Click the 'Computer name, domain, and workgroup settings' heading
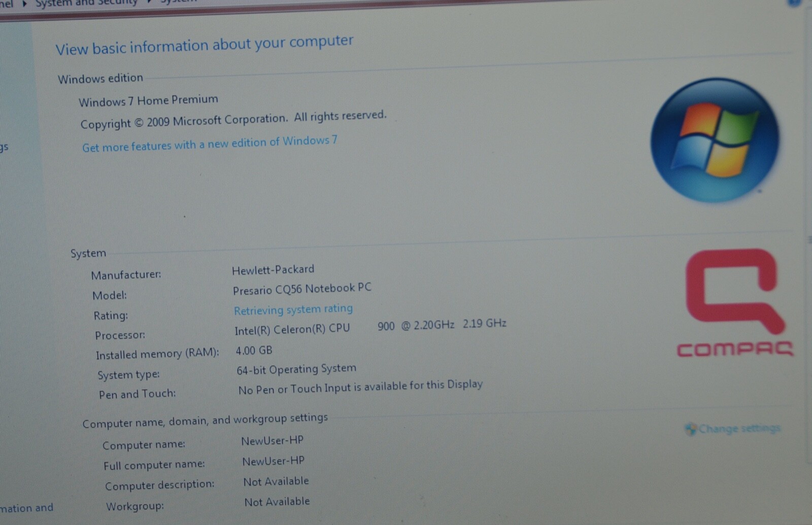Screen dimensions: 812x525 point(205,421)
